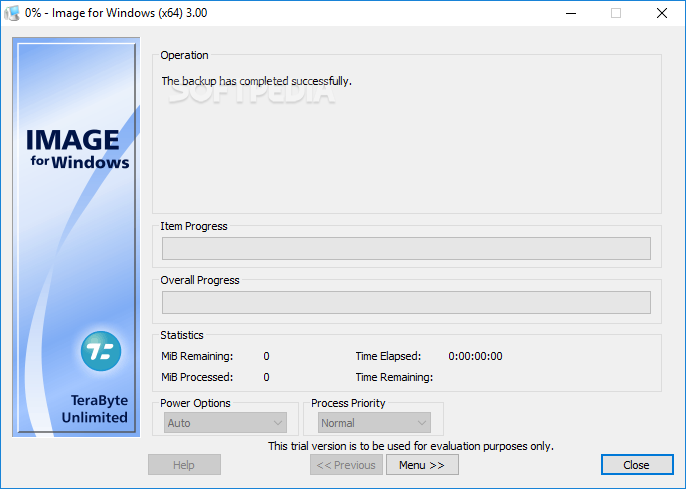Screen dimensions: 686x489
Task: Click the Overall Progress bar
Action: click(406, 302)
